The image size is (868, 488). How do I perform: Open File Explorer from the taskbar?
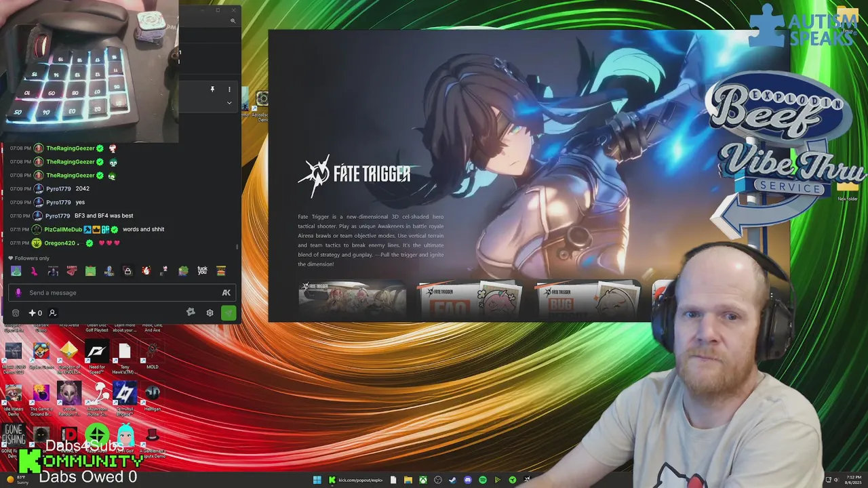click(x=408, y=480)
